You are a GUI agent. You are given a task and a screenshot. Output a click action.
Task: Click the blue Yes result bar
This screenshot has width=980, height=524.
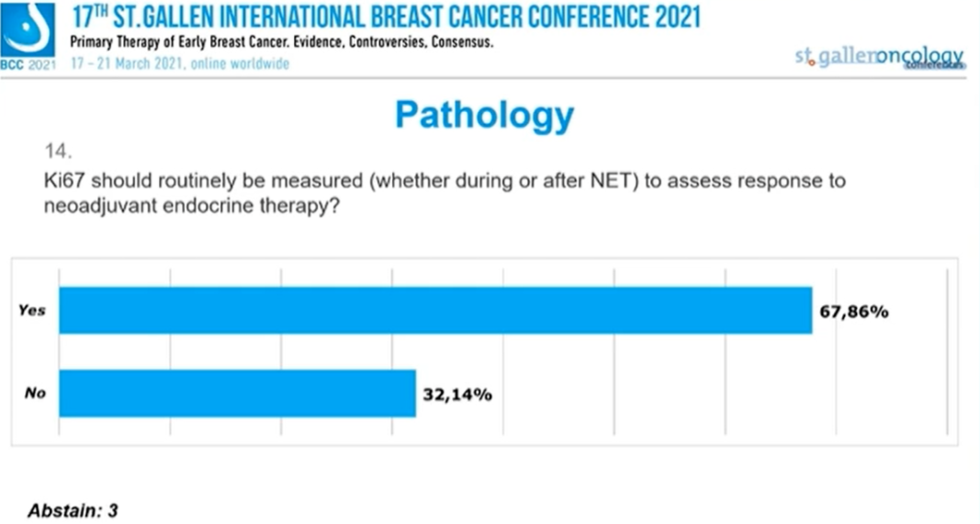pos(435,311)
